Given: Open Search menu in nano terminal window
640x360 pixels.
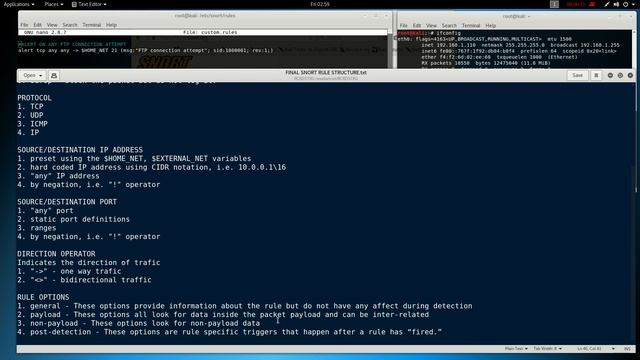Looking at the screenshot, I should point(70,25).
